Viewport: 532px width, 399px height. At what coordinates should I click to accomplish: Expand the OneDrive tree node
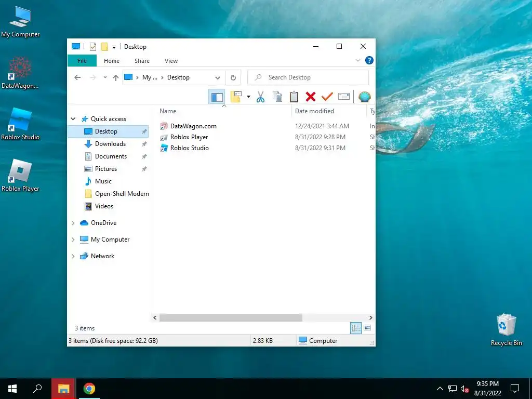pos(73,223)
